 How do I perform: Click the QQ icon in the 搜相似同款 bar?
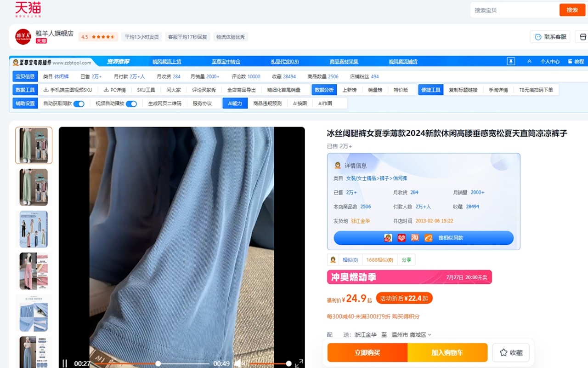click(387, 238)
